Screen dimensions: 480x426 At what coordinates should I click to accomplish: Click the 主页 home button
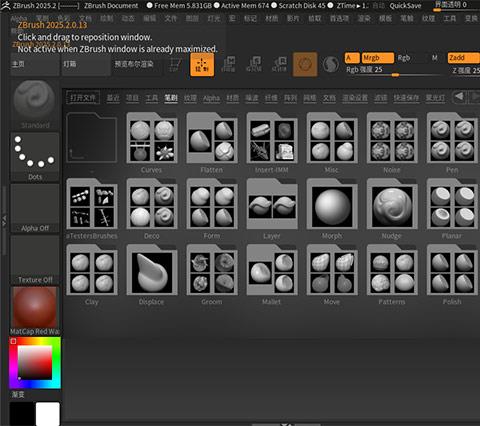tap(35, 65)
